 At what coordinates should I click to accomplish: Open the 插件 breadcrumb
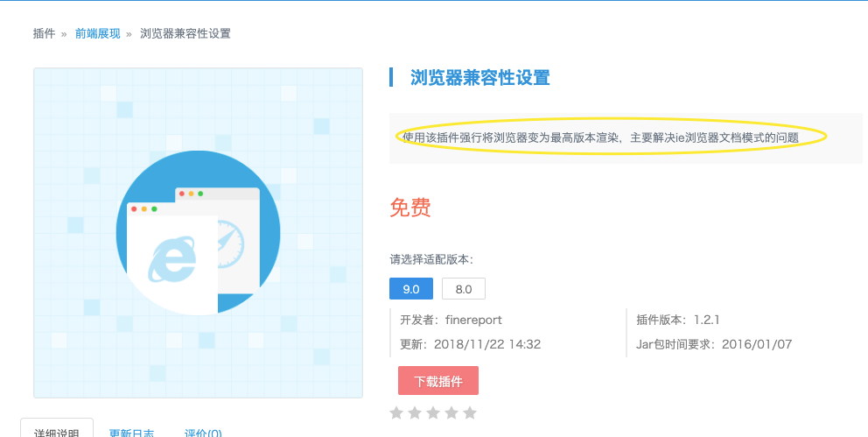(45, 34)
